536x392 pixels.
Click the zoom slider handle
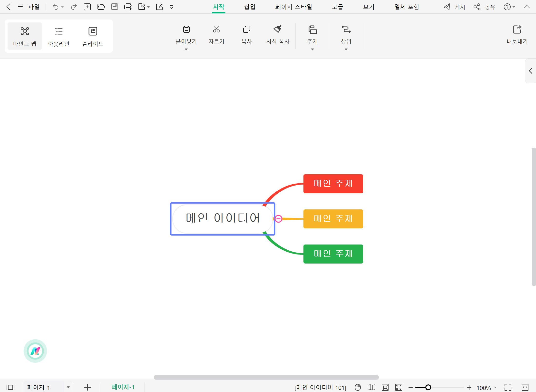coord(428,387)
